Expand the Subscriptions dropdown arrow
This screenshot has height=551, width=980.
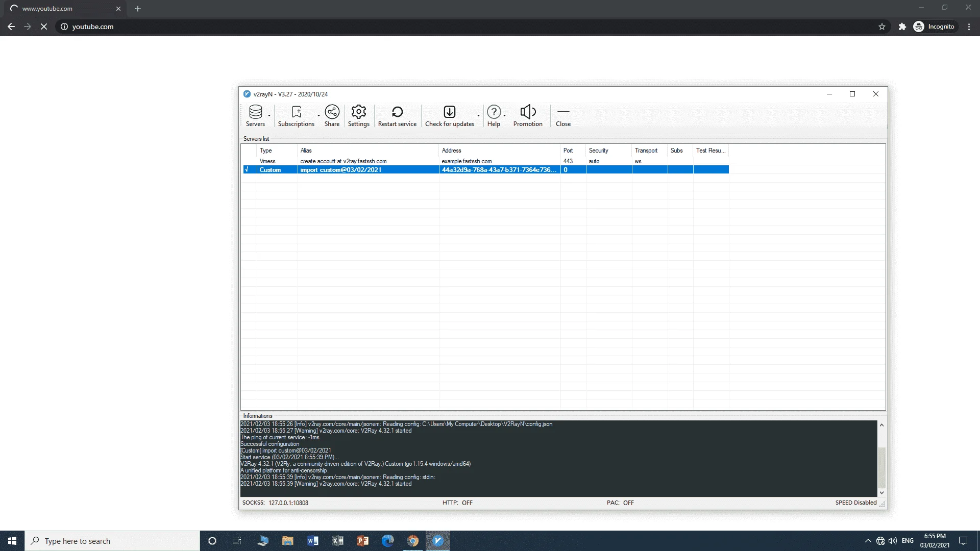318,116
